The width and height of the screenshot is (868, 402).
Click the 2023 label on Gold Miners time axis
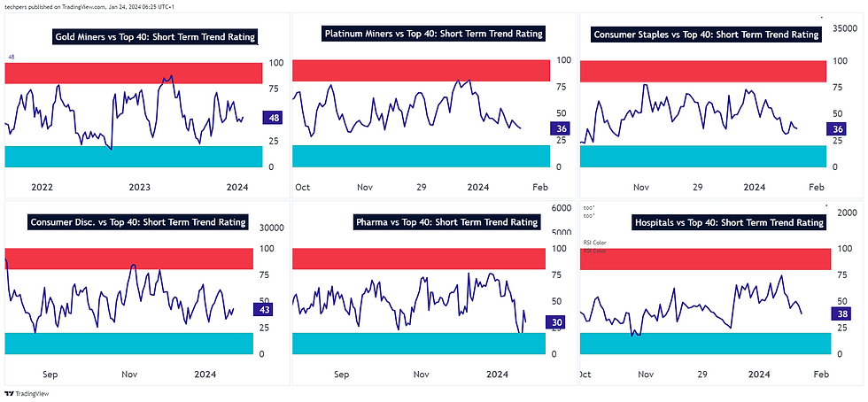pyautogui.click(x=139, y=187)
